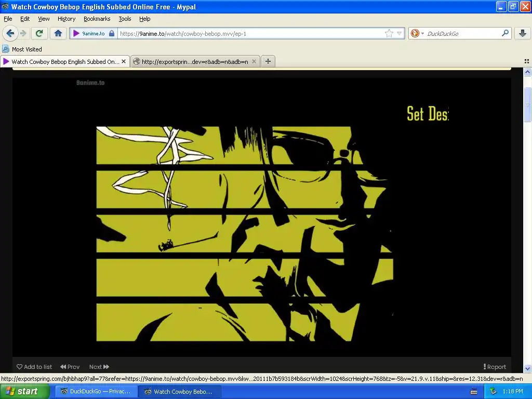Click the Report link

click(x=495, y=367)
